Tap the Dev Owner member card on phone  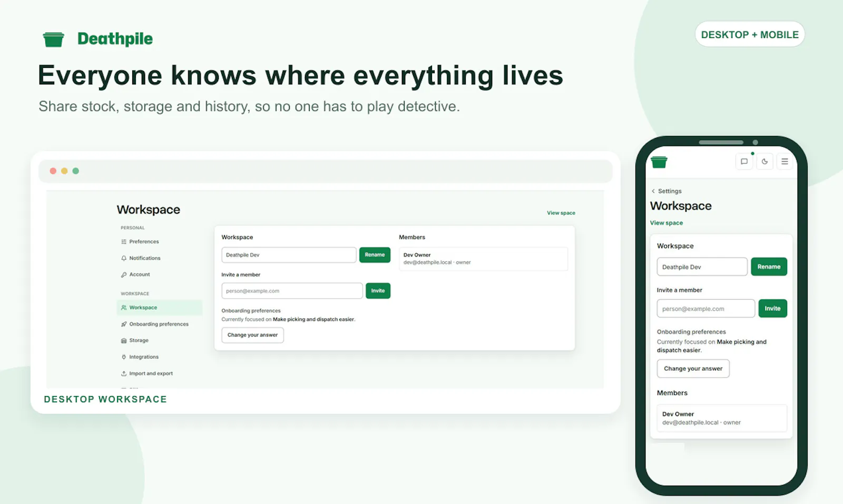pyautogui.click(x=722, y=418)
